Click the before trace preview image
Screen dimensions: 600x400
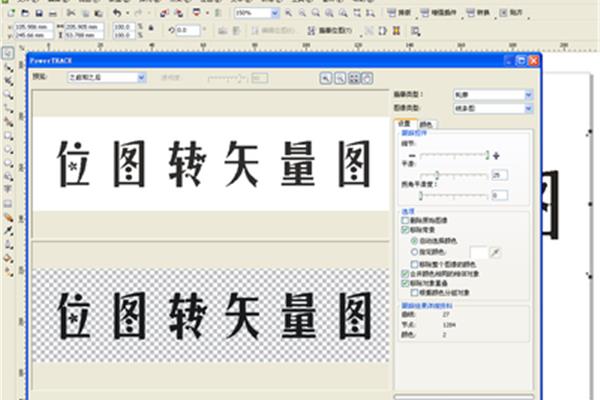(x=211, y=163)
